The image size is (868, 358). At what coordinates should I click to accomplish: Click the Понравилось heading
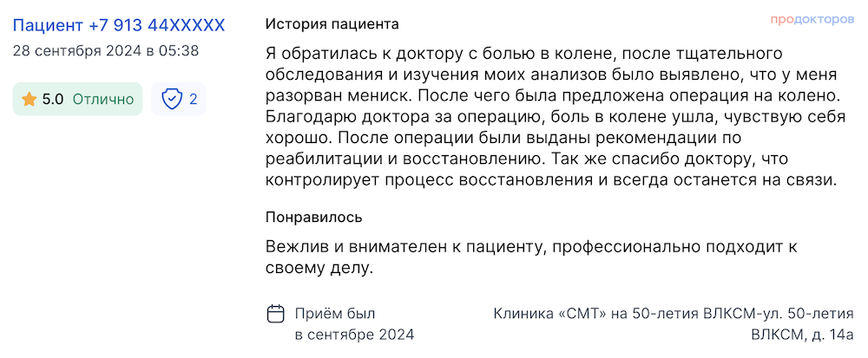pyautogui.click(x=314, y=217)
